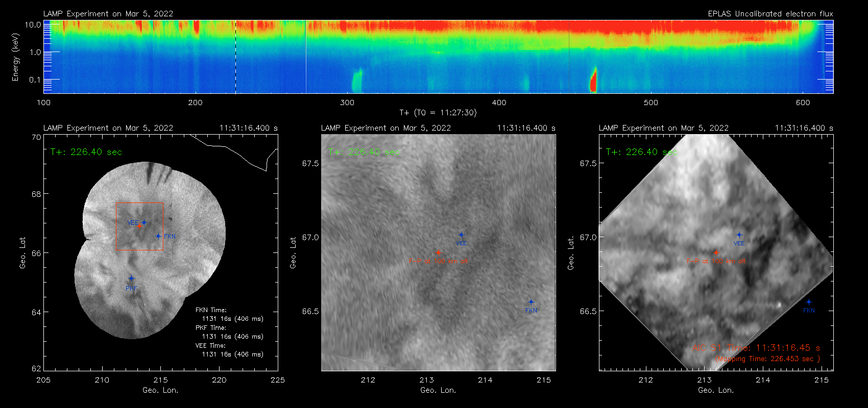
Task: Click the FKN station star in the left map
Action: click(158, 236)
